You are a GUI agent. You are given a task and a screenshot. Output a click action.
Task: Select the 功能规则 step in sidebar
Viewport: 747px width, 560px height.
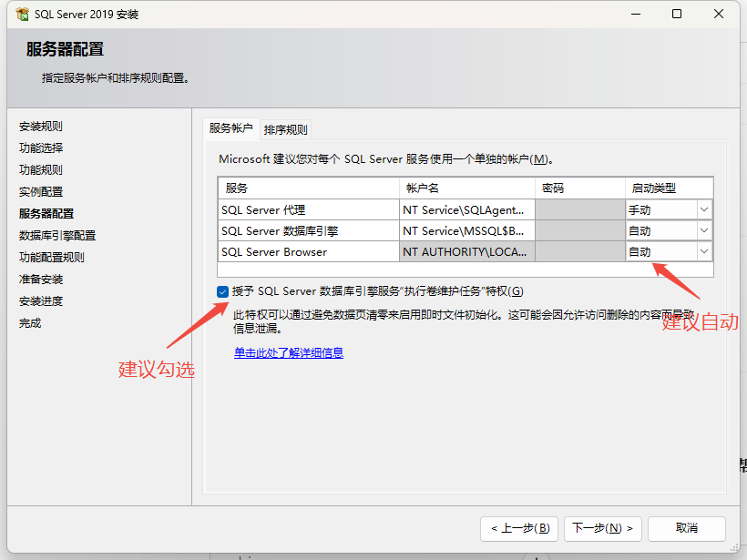tap(41, 170)
